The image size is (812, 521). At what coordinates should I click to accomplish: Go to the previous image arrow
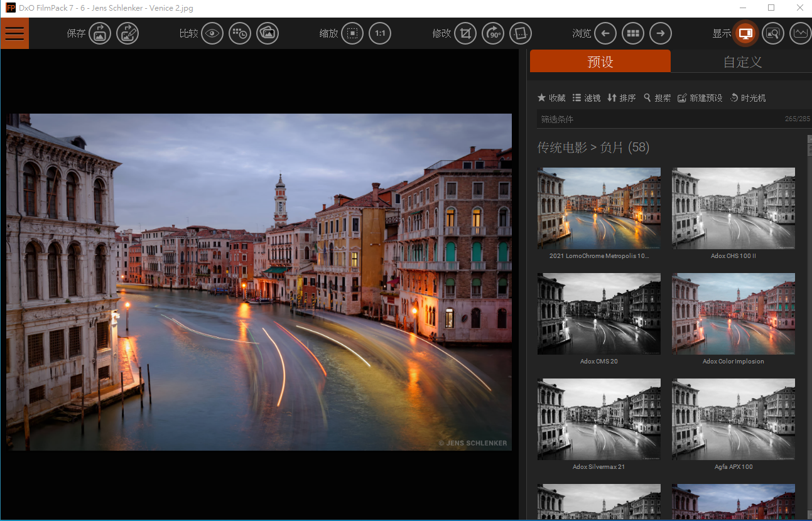605,33
